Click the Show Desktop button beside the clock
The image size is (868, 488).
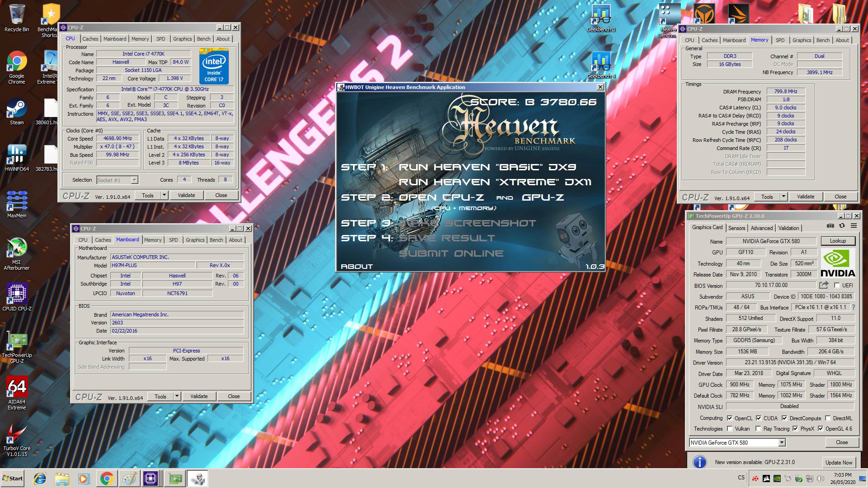[862, 479]
